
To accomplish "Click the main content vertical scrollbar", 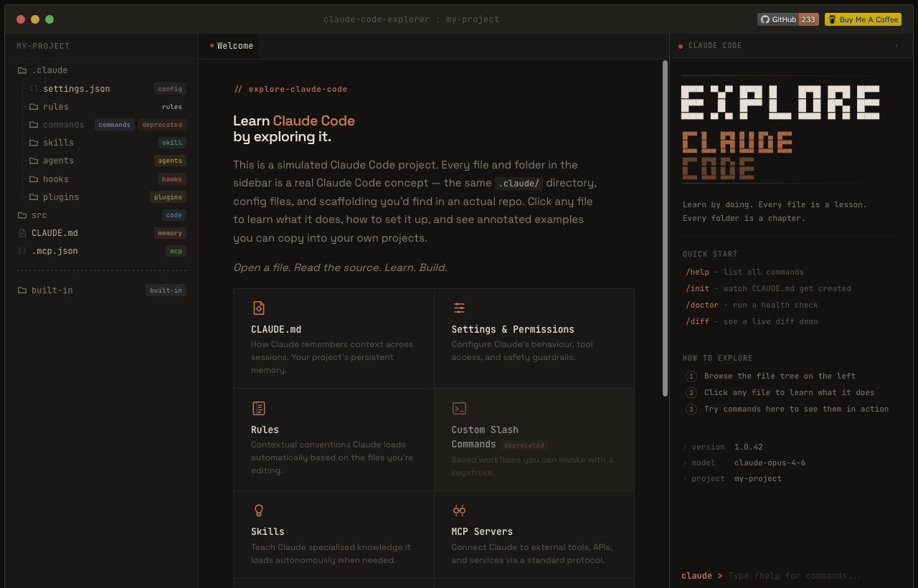I will (x=665, y=228).
